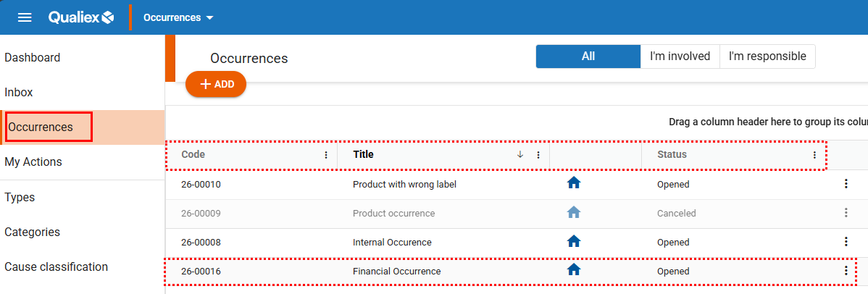Click the ADD occurrence button
This screenshot has height=294, width=868.
click(x=216, y=84)
